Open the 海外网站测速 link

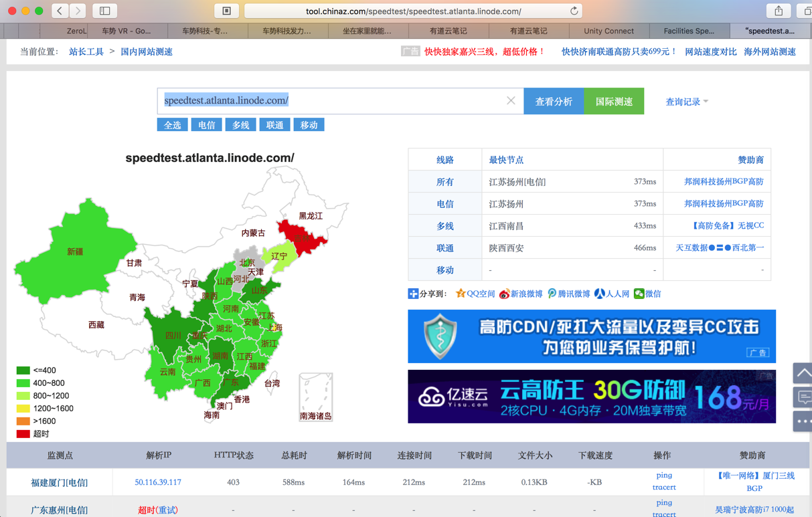[770, 51]
